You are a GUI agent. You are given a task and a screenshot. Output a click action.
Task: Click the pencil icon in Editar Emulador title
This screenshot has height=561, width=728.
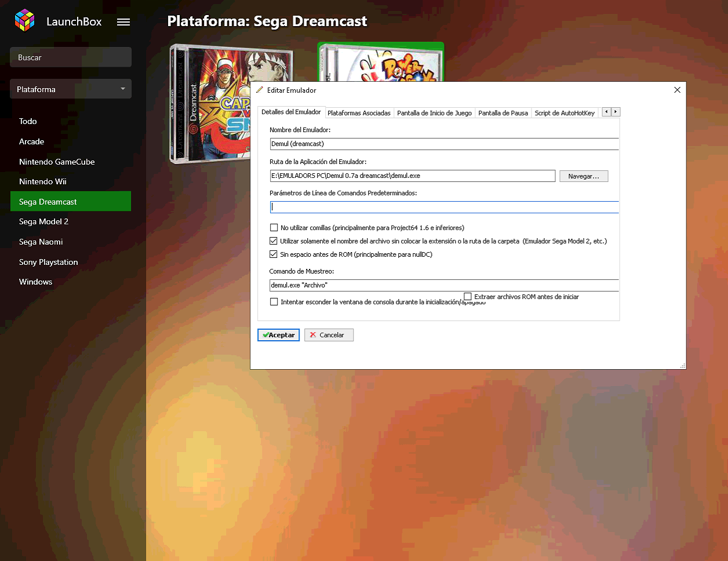tap(260, 90)
